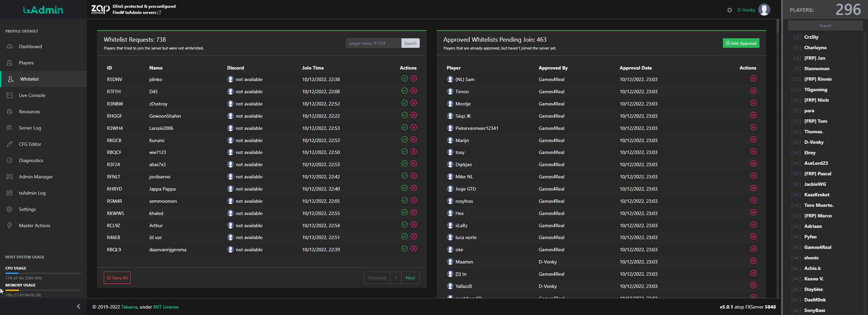
Task: Approve whitelist request for plinko
Action: tap(404, 79)
